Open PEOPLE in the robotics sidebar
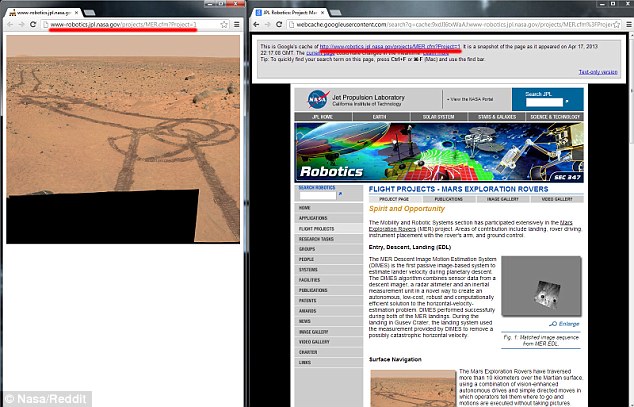634x407 pixels. [x=329, y=259]
